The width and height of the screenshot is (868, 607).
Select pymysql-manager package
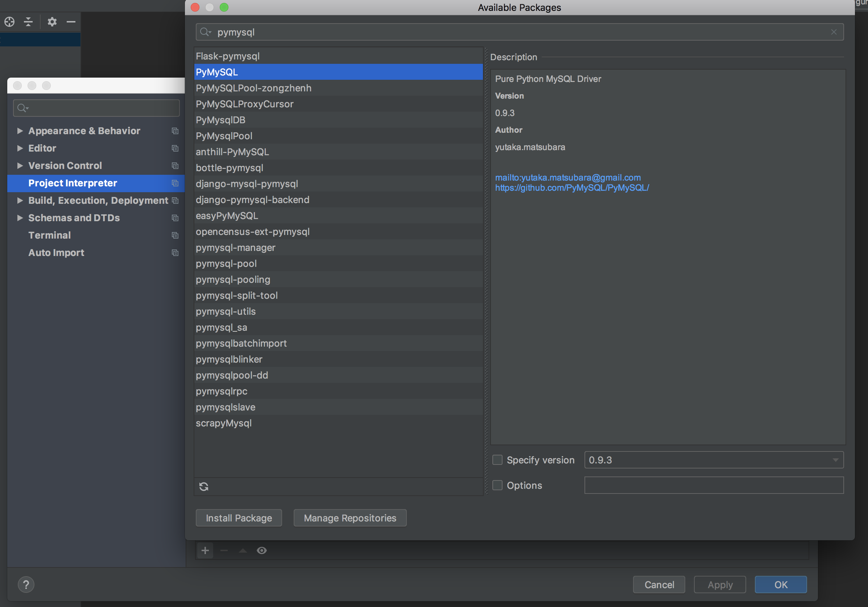point(338,248)
